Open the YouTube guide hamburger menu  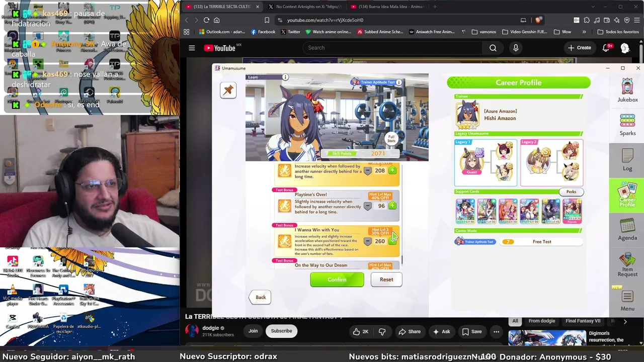(x=192, y=48)
